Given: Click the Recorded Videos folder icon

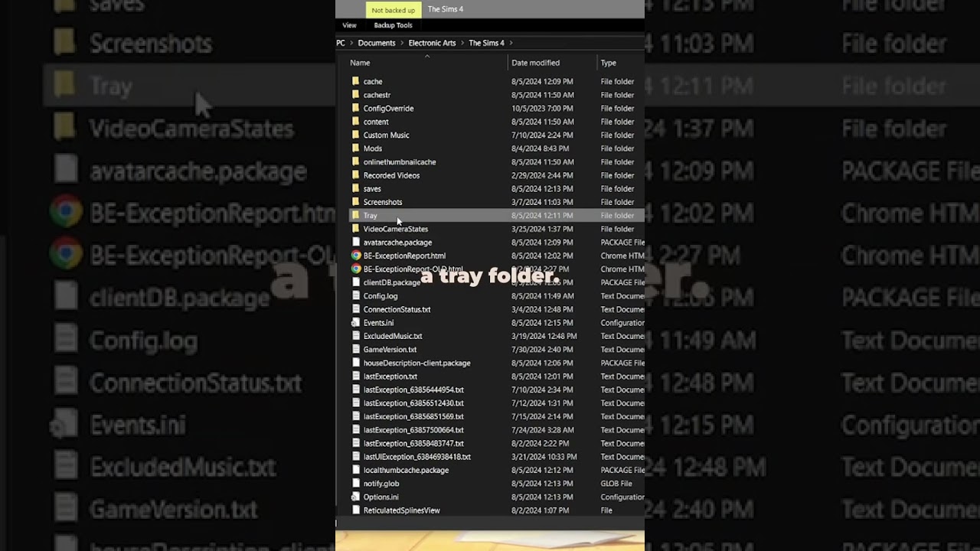Looking at the screenshot, I should click(x=355, y=175).
